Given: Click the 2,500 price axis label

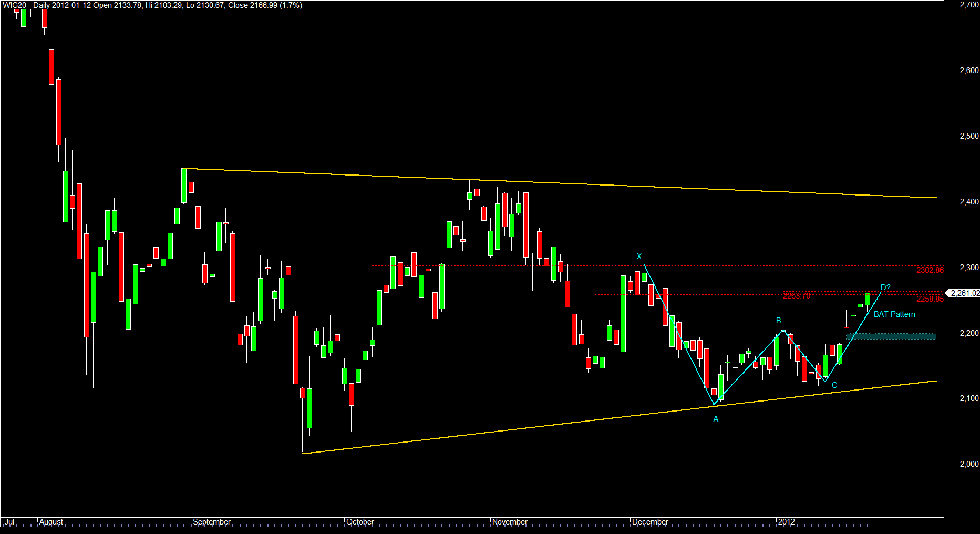Looking at the screenshot, I should [x=969, y=136].
